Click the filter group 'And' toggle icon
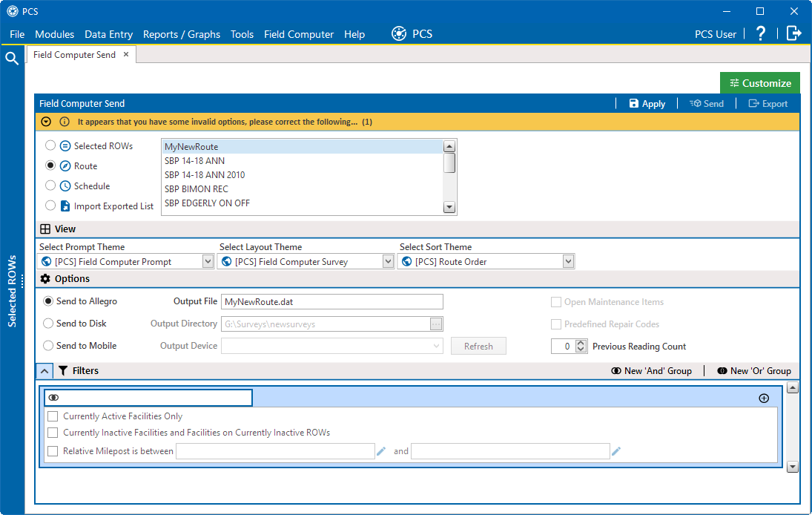 (x=53, y=398)
